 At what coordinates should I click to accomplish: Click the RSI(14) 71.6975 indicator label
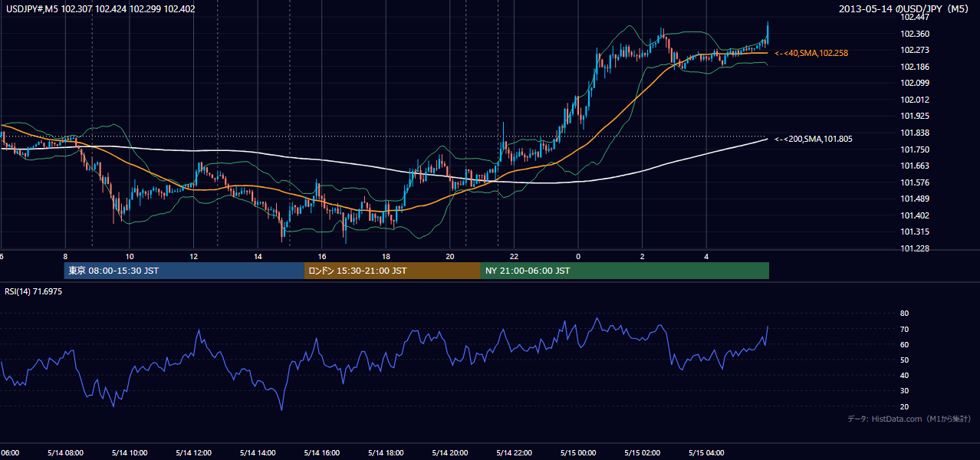(34, 291)
